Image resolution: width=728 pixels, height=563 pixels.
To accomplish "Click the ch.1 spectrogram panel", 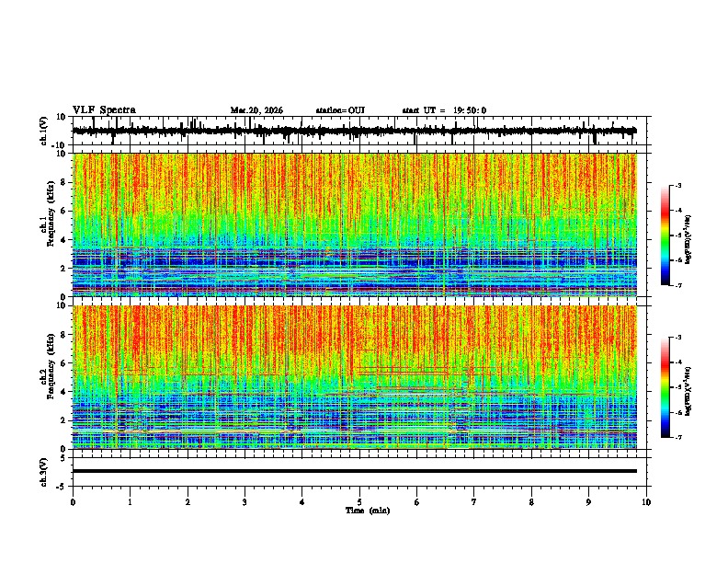I will pos(355,224).
